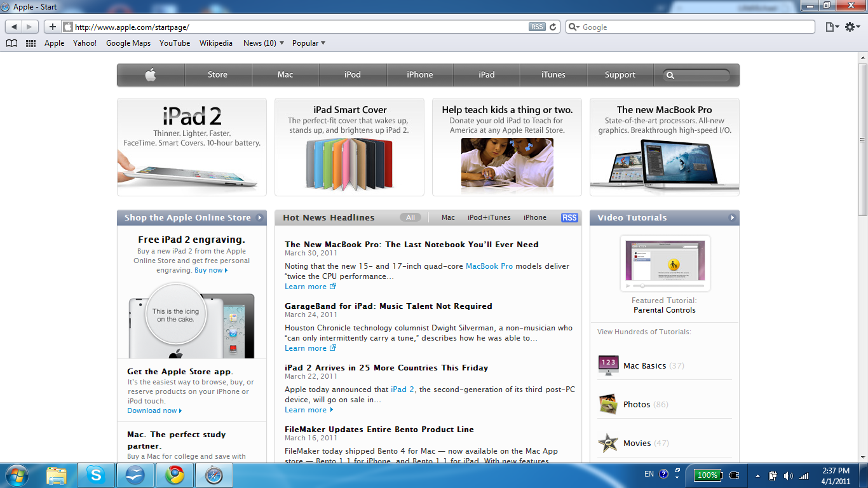Image resolution: width=868 pixels, height=488 pixels.
Task: Click the arrow on Shop the Apple Online Store
Action: [x=259, y=217]
